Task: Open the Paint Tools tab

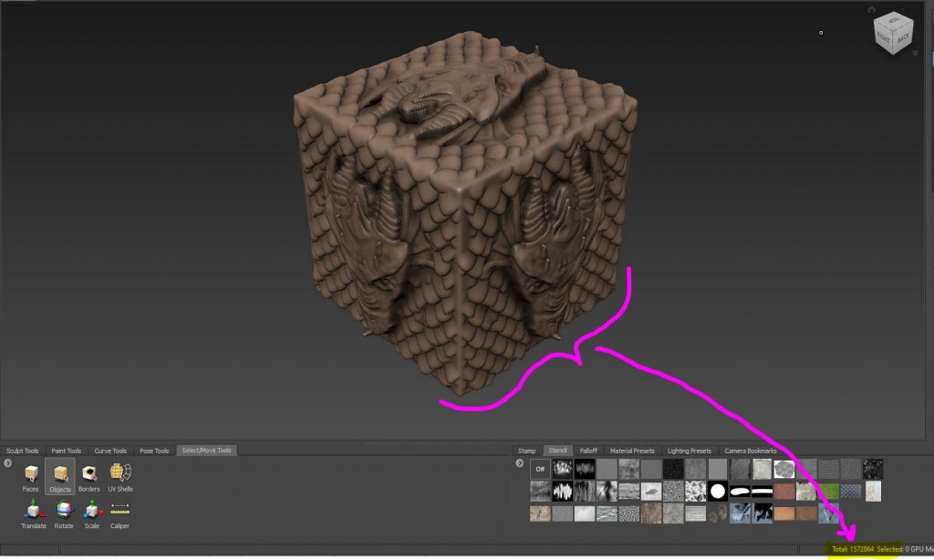Action: pyautogui.click(x=67, y=450)
